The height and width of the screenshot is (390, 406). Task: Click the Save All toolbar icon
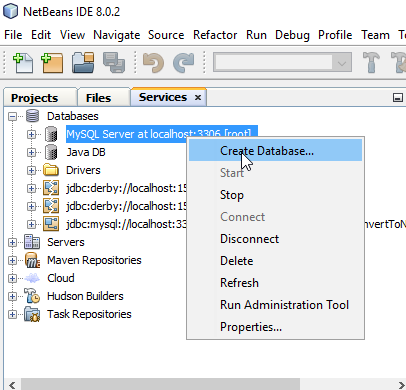click(114, 63)
